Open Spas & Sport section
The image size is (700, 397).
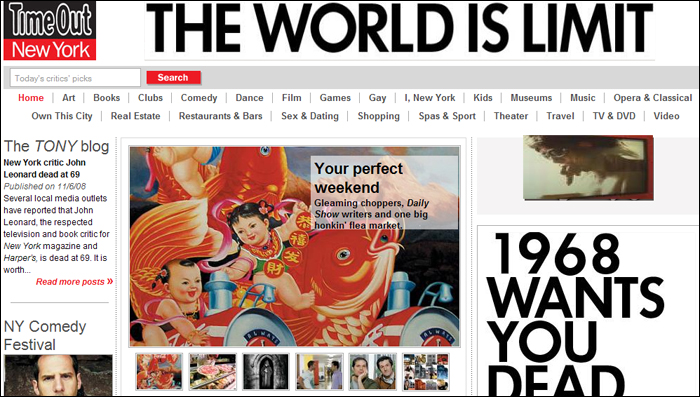tap(447, 116)
